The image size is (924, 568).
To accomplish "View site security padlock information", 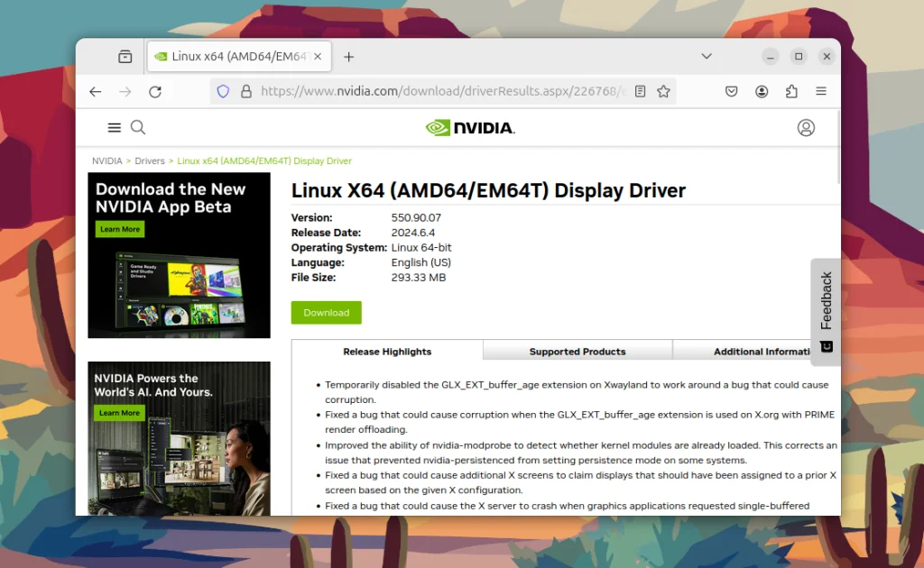I will (246, 91).
